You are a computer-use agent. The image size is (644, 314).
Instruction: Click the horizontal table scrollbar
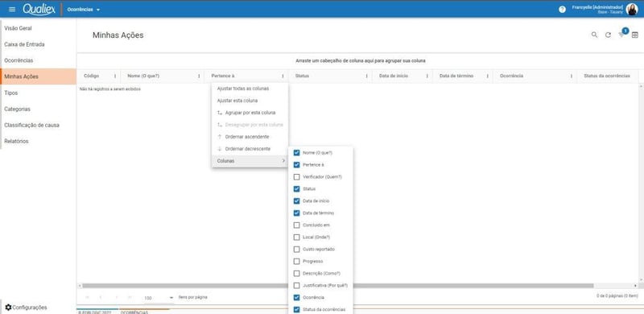pyautogui.click(x=337, y=285)
